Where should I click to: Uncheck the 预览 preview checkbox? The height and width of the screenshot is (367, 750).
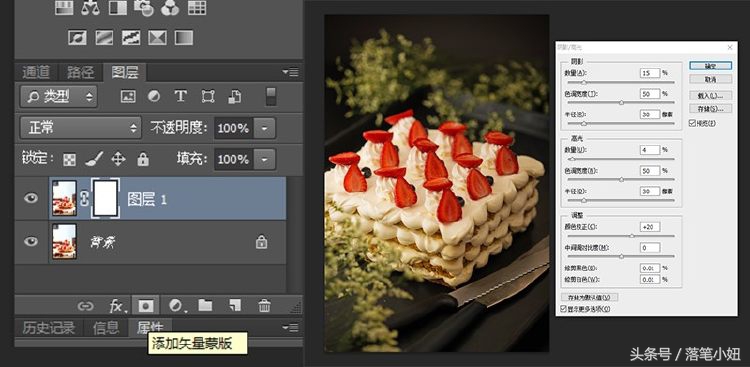pyautogui.click(x=692, y=123)
